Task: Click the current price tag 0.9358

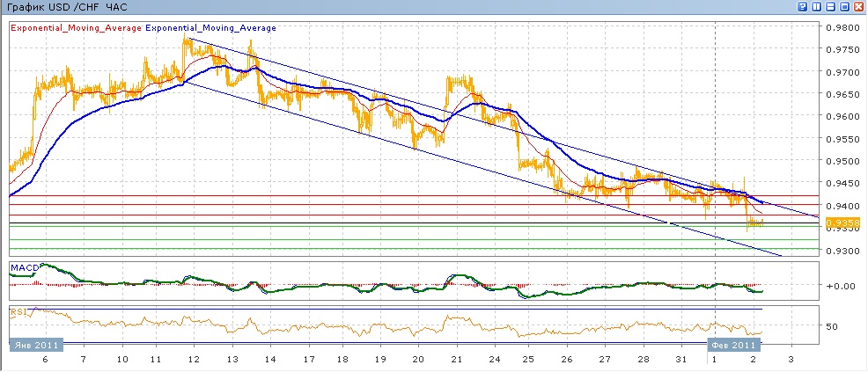Action: (x=837, y=222)
